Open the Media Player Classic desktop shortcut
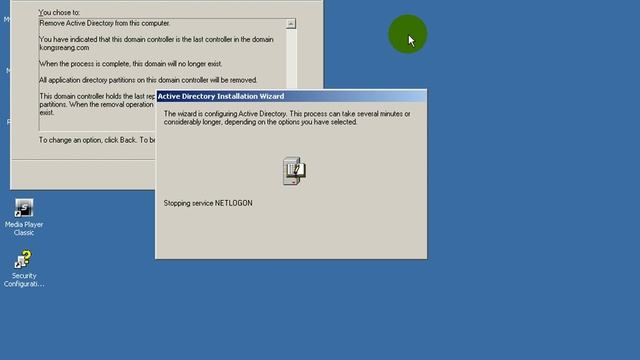640x360 pixels. [24, 217]
